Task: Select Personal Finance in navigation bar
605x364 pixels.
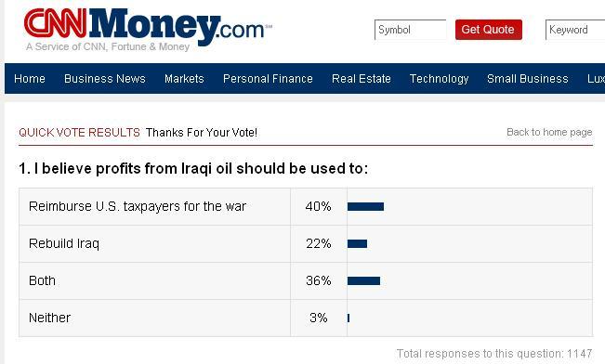Action: click(268, 79)
